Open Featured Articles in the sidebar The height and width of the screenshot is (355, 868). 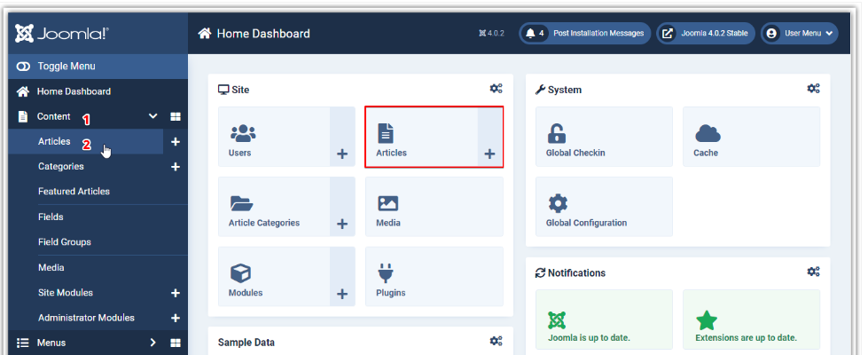point(74,192)
